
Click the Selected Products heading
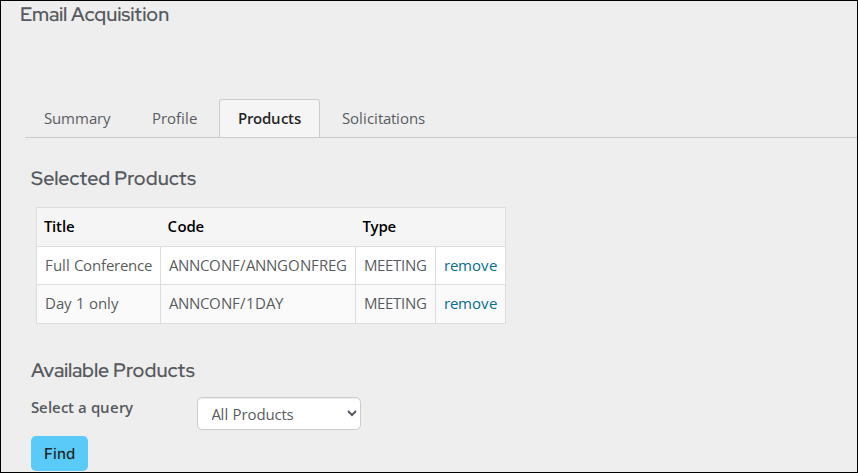pyautogui.click(x=113, y=178)
